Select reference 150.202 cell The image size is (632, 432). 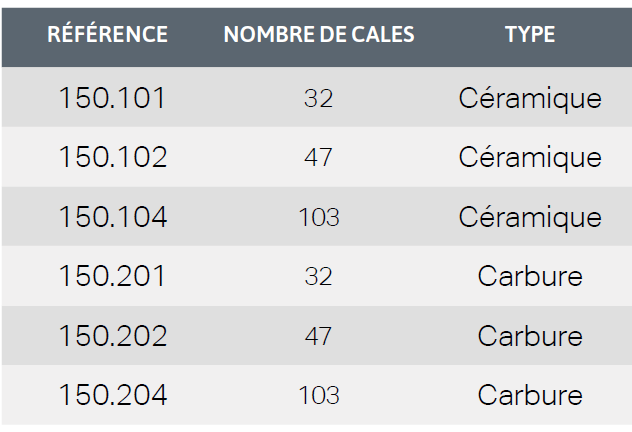(x=113, y=335)
